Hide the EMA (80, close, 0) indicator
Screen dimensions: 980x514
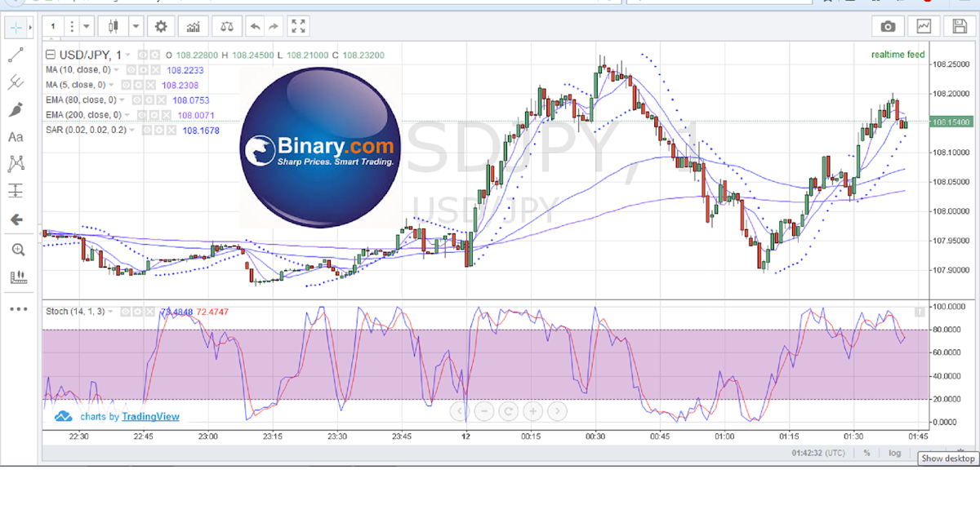pyautogui.click(x=136, y=100)
